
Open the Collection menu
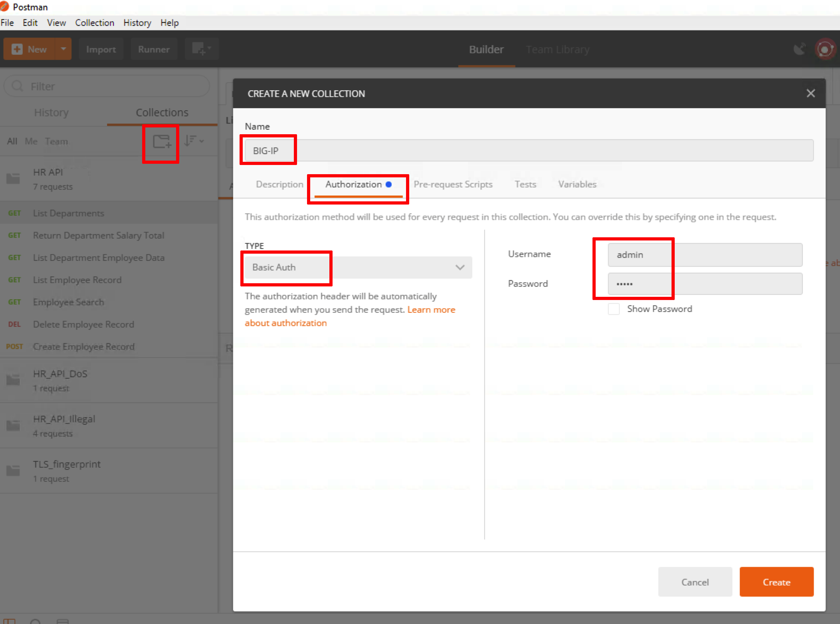coord(95,23)
